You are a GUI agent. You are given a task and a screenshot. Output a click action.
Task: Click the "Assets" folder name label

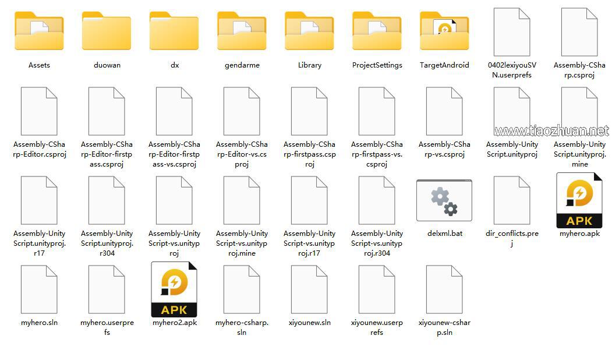click(x=39, y=65)
